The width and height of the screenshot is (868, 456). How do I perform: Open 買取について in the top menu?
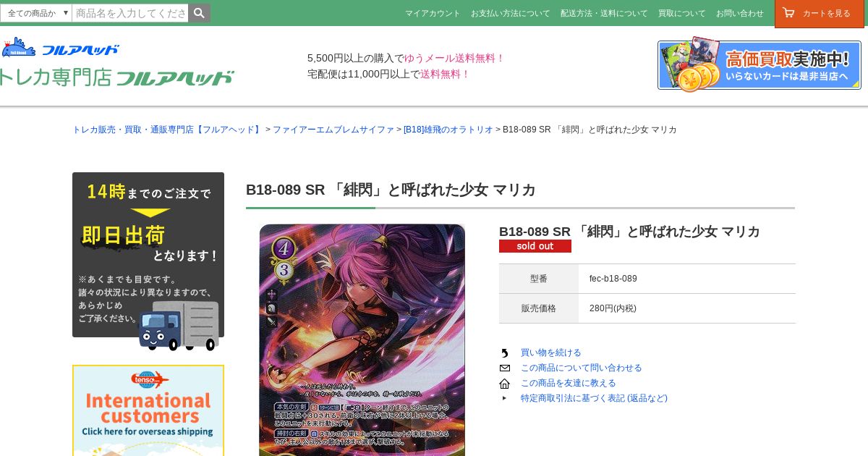click(681, 13)
